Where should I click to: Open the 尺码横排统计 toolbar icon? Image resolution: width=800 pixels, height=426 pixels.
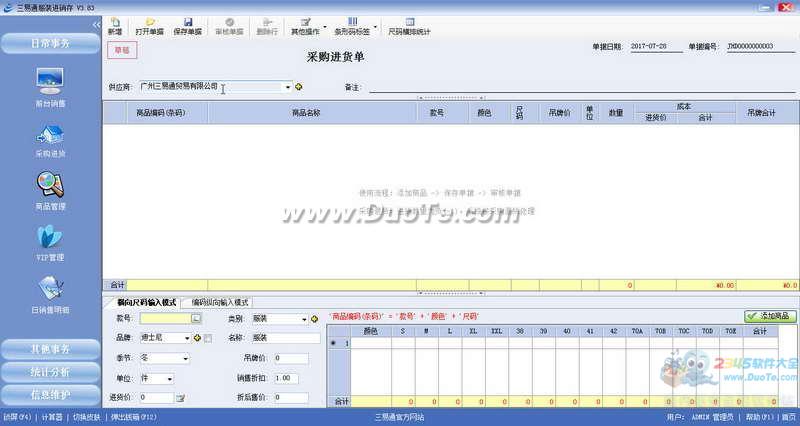click(408, 22)
